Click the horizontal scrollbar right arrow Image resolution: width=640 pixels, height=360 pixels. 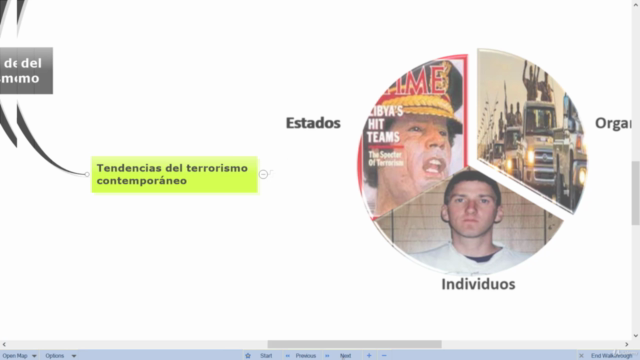[x=627, y=344]
